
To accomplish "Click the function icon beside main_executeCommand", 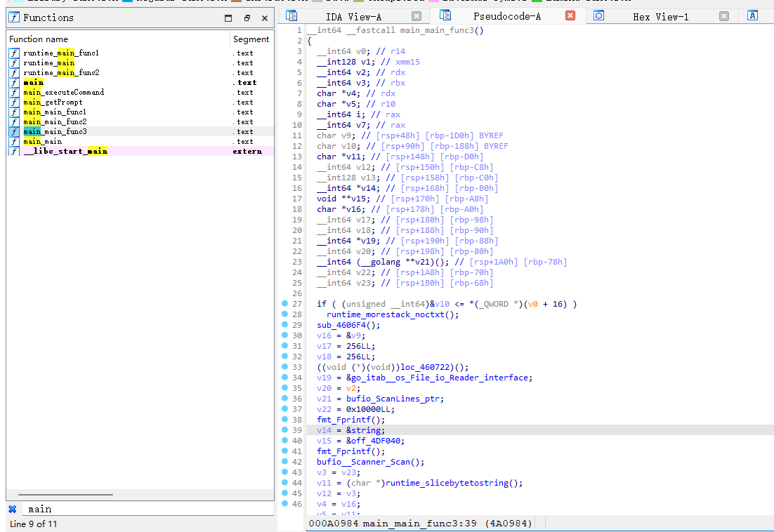I will 15,92.
